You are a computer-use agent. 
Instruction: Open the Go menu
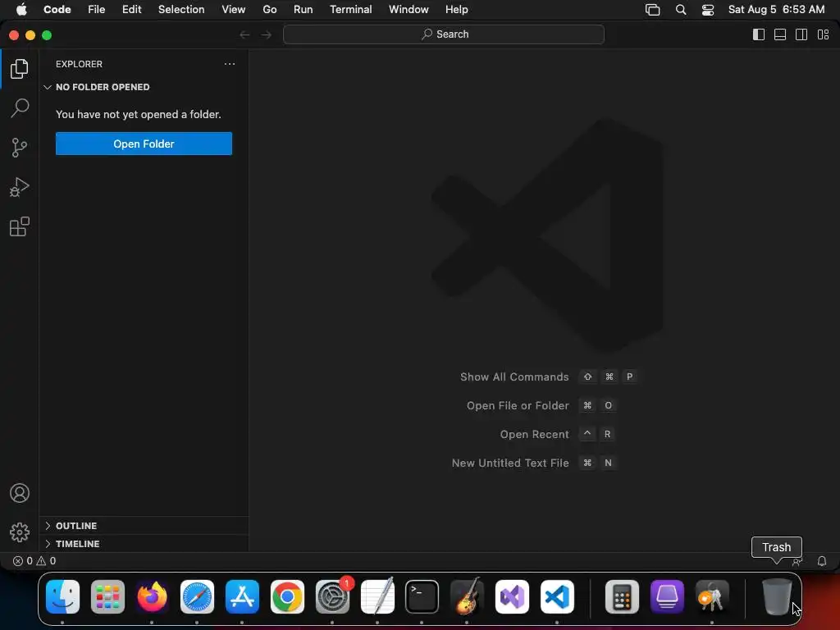[269, 10]
